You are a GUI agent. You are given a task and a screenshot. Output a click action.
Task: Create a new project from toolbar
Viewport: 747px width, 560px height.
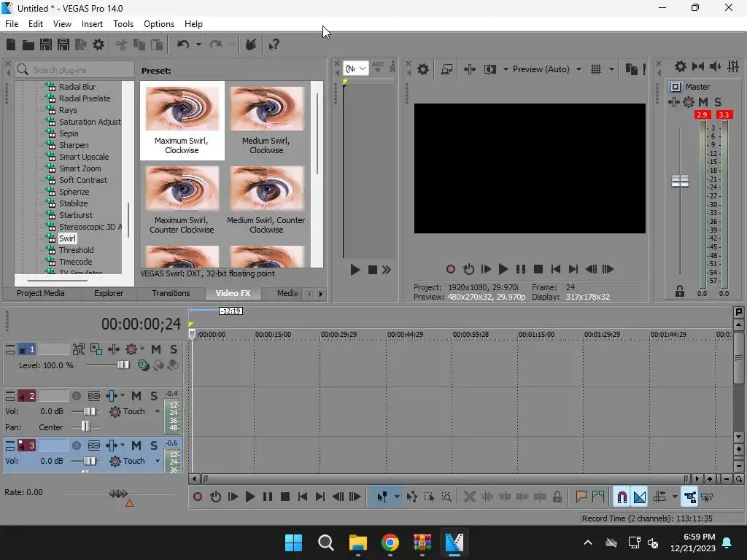[11, 44]
